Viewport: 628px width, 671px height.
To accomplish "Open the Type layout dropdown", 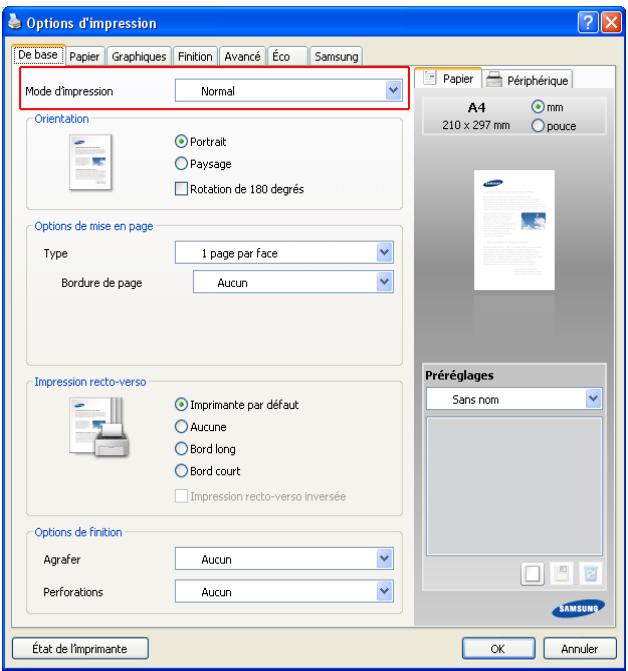I will coord(284,252).
